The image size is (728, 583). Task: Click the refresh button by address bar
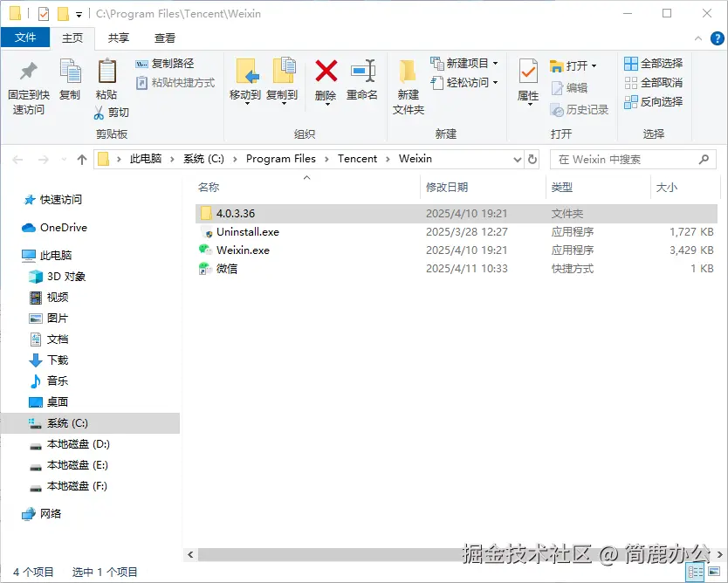click(532, 160)
